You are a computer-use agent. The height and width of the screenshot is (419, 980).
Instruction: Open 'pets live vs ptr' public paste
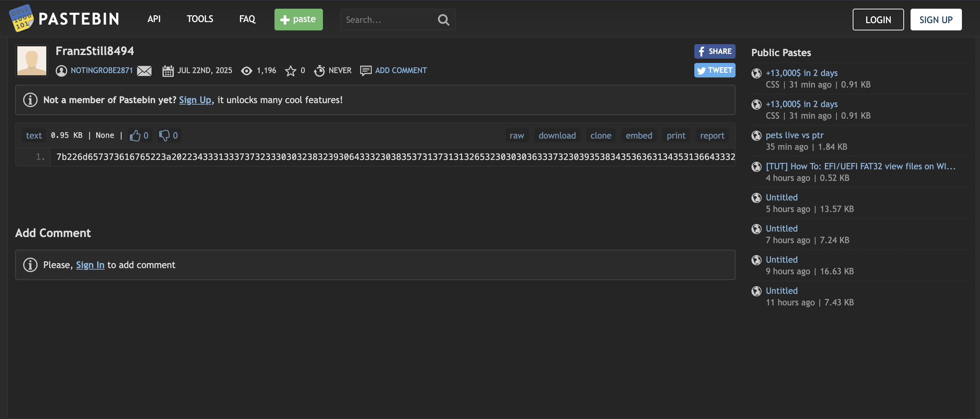794,135
